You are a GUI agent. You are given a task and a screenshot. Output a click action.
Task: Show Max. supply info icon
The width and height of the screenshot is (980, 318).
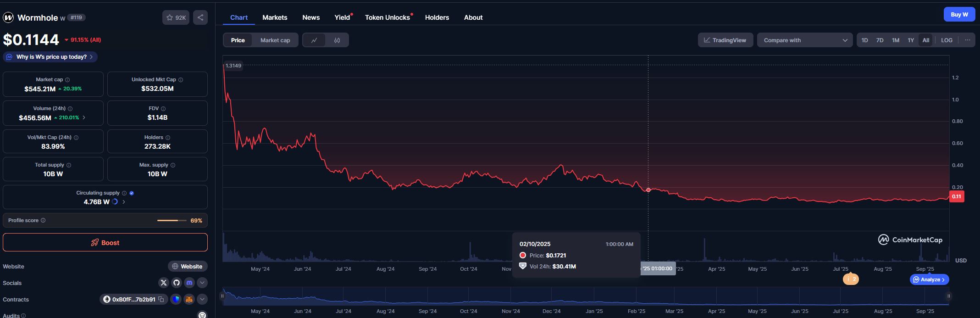pyautogui.click(x=173, y=165)
